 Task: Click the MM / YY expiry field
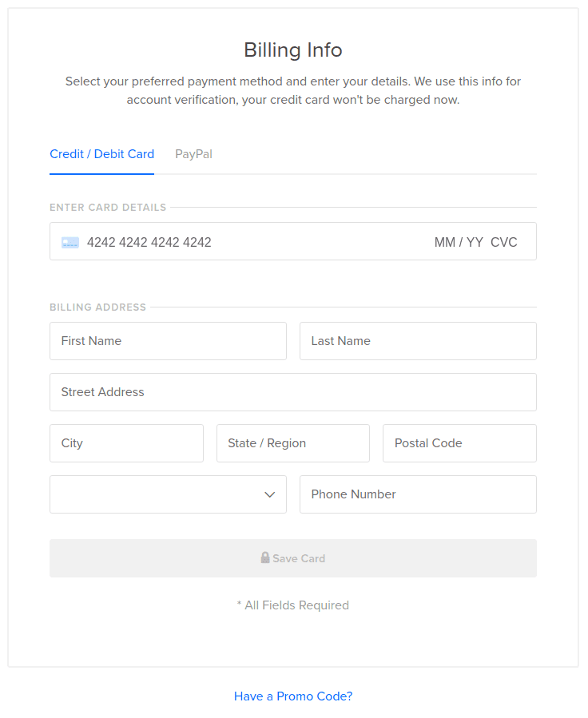click(x=459, y=242)
